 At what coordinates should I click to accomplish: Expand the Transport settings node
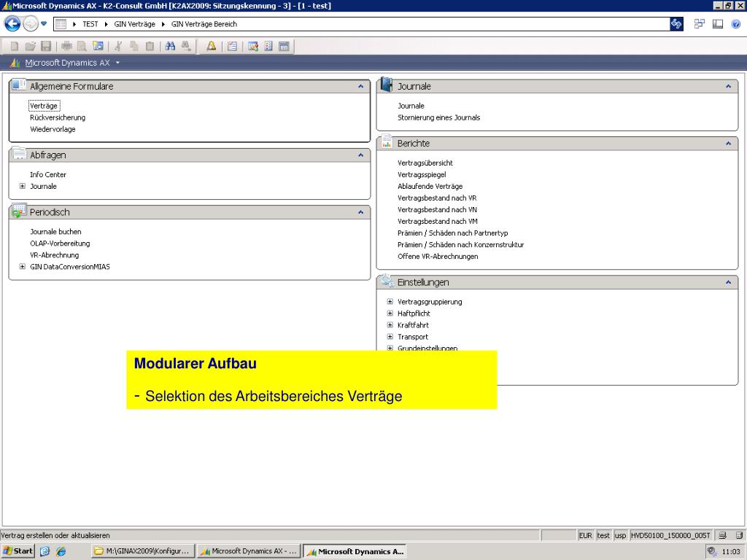[x=390, y=337]
